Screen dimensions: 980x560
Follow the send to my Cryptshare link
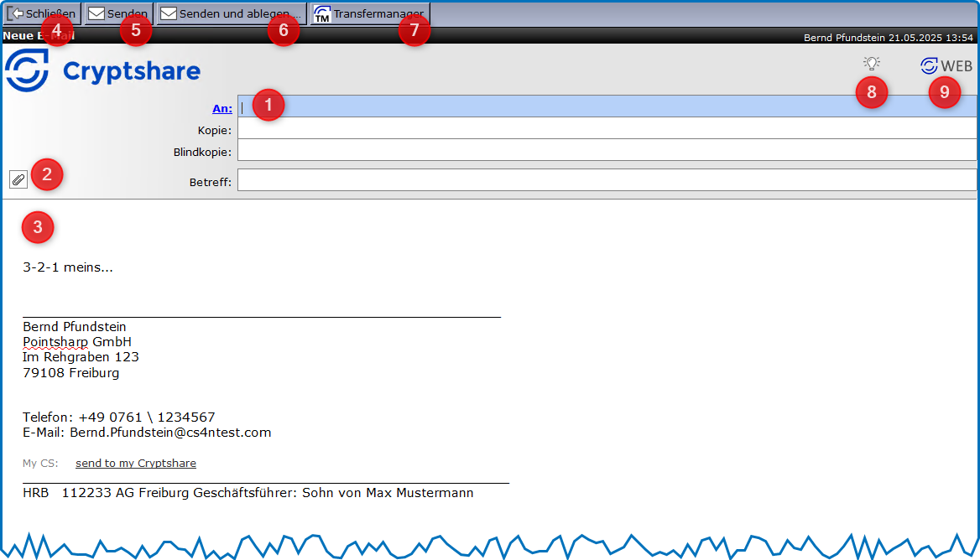point(135,464)
